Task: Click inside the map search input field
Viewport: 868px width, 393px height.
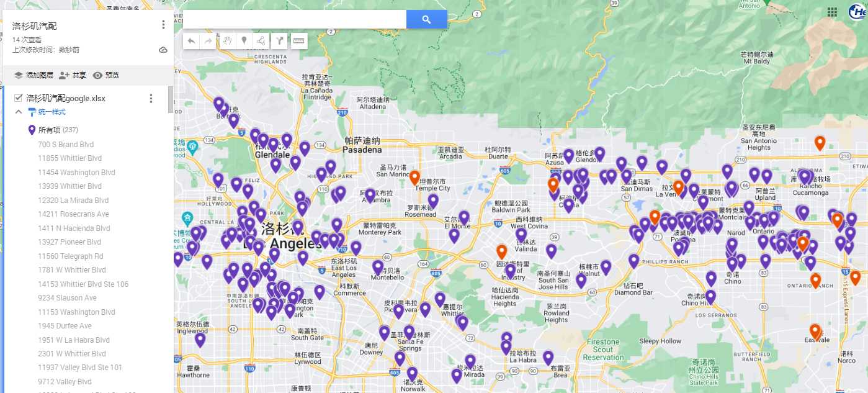Action: [x=295, y=19]
